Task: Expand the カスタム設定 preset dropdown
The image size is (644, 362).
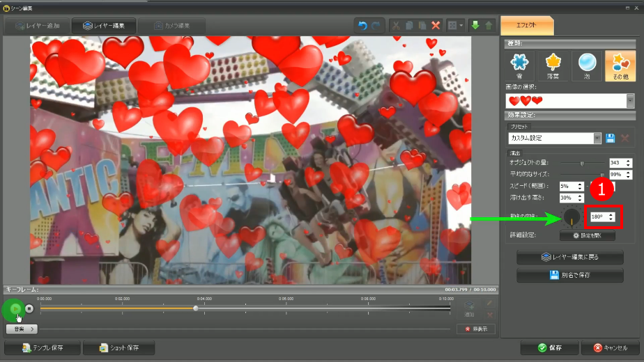Action: [597, 138]
